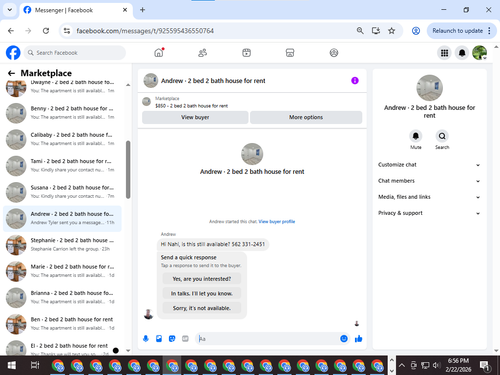
Task: Open the Chrome profile icon
Action: point(416,31)
